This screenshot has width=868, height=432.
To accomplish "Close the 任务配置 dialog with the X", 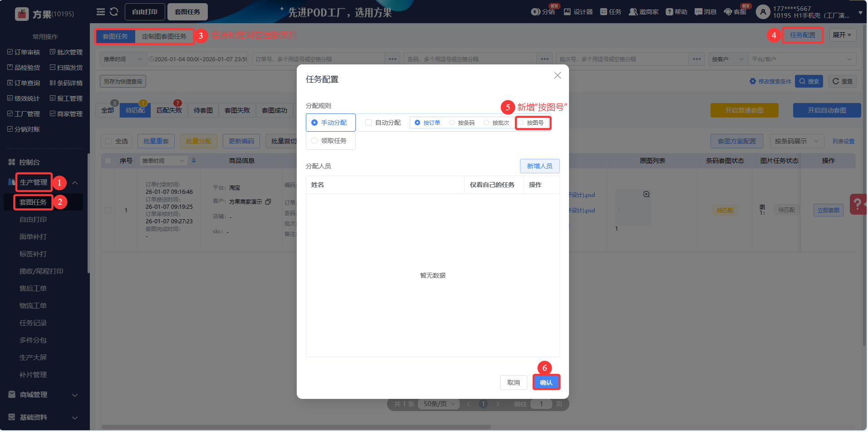I will (x=558, y=75).
